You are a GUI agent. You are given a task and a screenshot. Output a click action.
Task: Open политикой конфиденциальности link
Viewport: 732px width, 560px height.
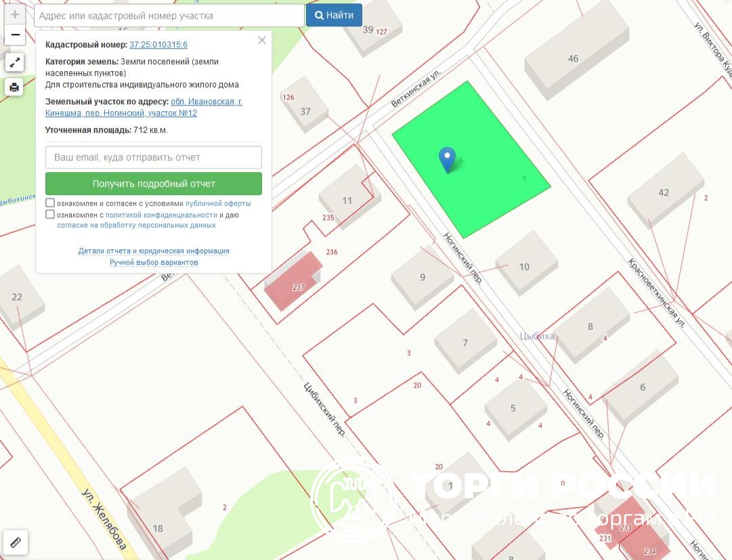click(161, 215)
